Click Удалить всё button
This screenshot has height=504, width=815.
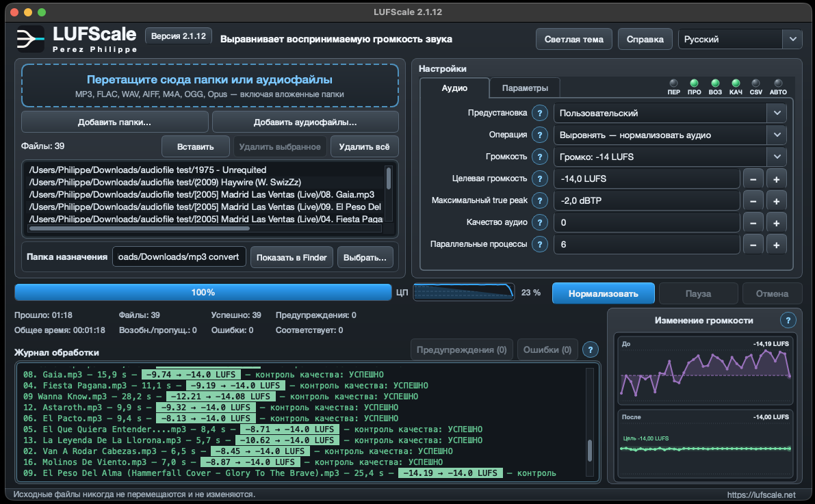(x=364, y=146)
